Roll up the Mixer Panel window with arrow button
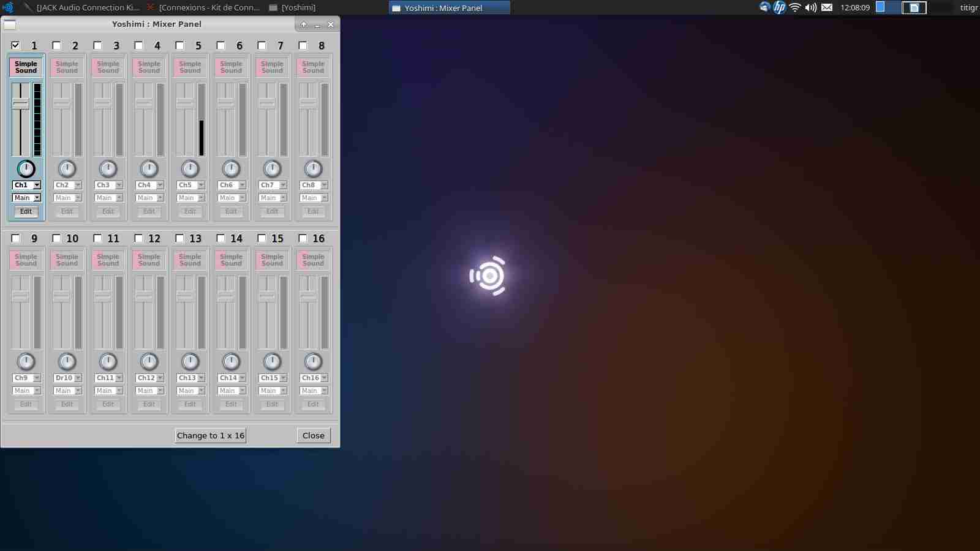The width and height of the screenshot is (980, 551). coord(304,24)
